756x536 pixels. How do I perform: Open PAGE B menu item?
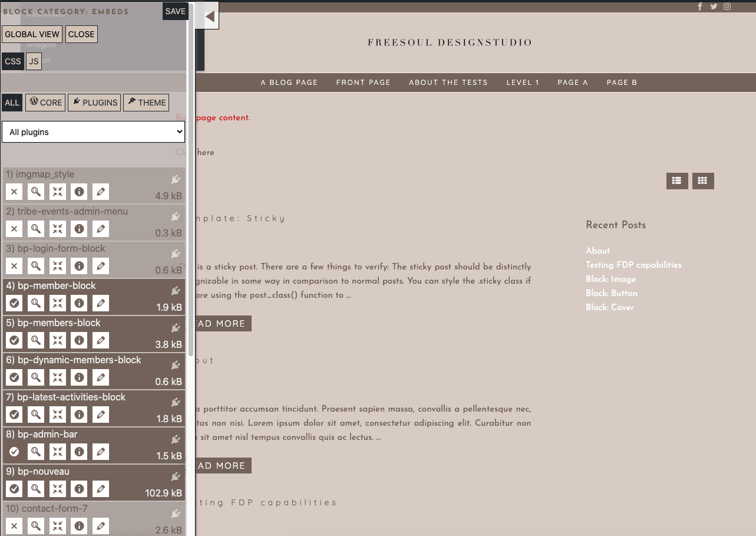pos(622,83)
